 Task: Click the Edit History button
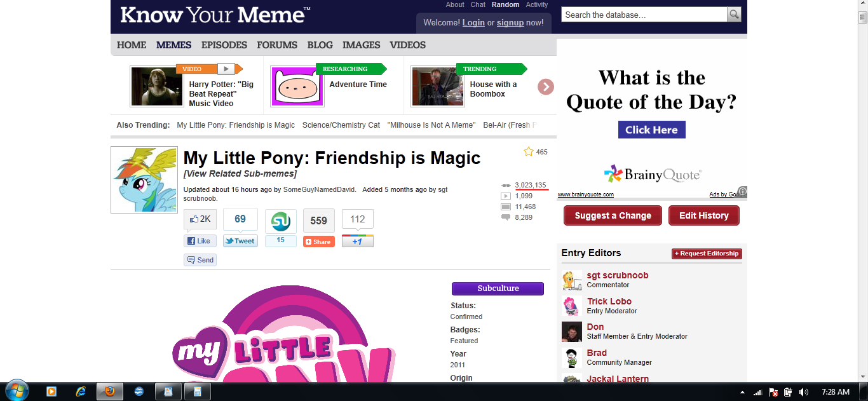coord(704,215)
